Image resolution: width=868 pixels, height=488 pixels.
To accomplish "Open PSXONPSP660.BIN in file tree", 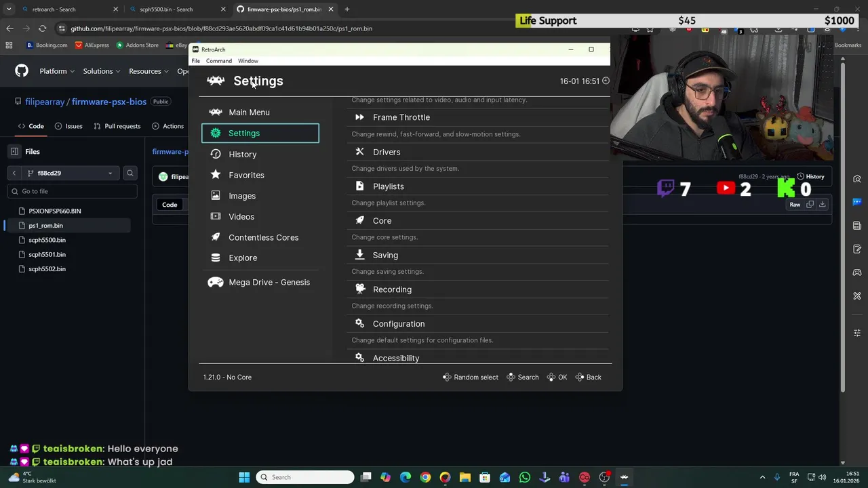I will [x=54, y=211].
